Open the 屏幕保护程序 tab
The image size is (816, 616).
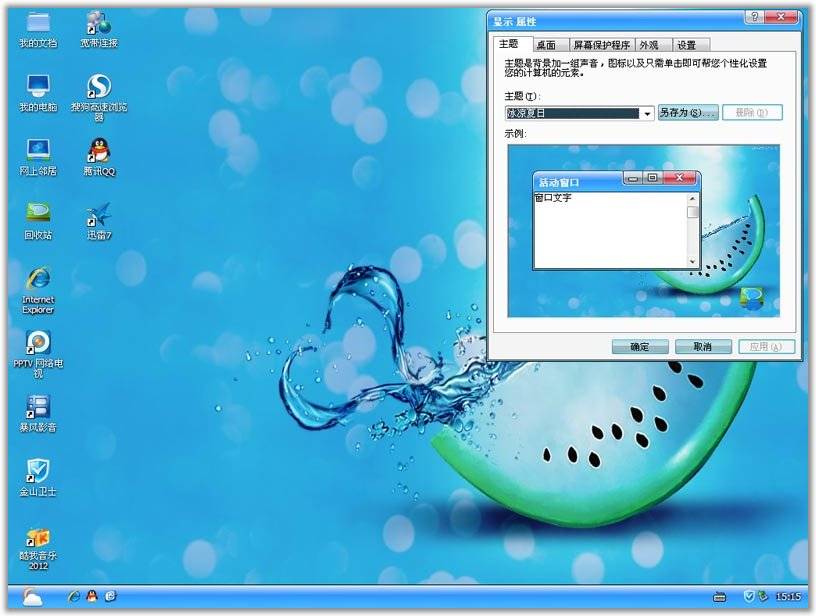(602, 45)
